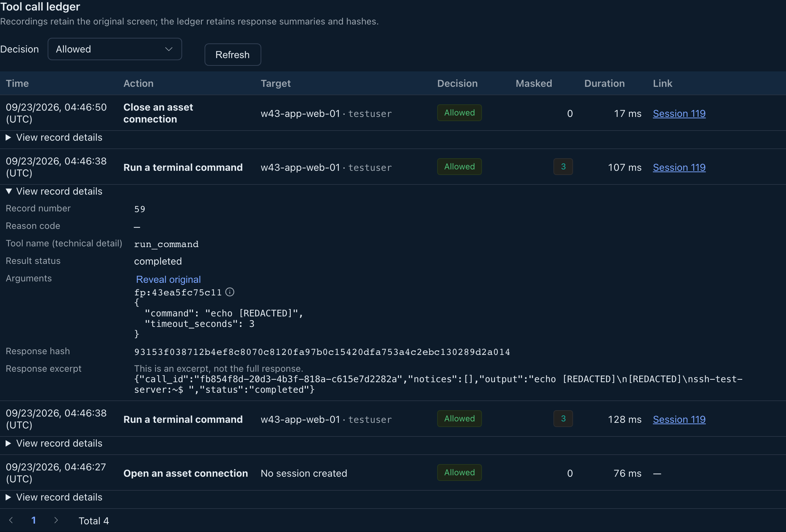Click the response hash value starting 93153f03
Screen dimensions: 786x532
pyautogui.click(x=322, y=352)
